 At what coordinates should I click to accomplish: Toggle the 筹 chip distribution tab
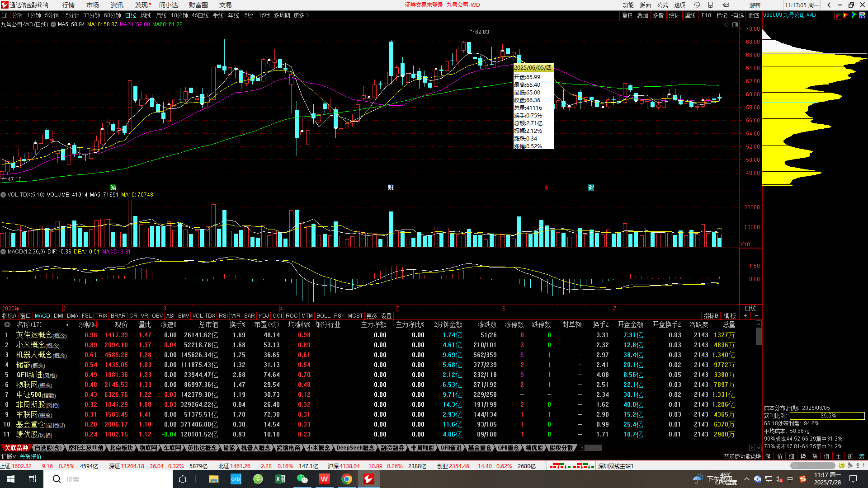point(862,456)
